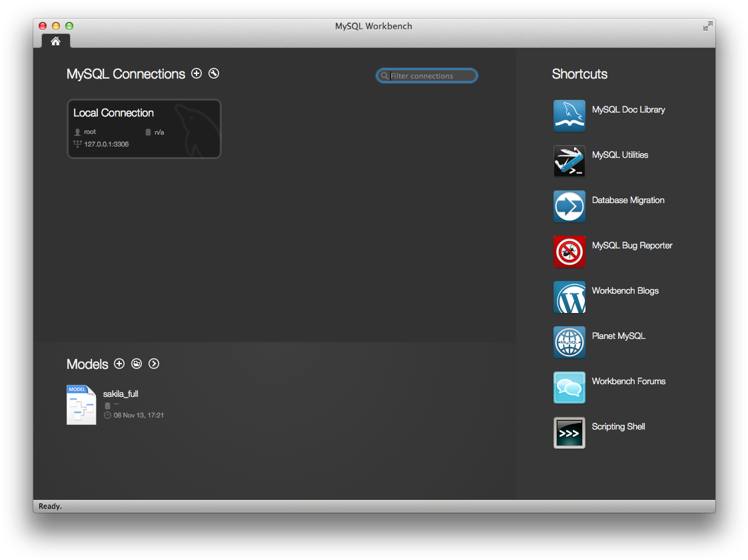
Task: Open the MySQL Doc Library icon
Action: (569, 115)
